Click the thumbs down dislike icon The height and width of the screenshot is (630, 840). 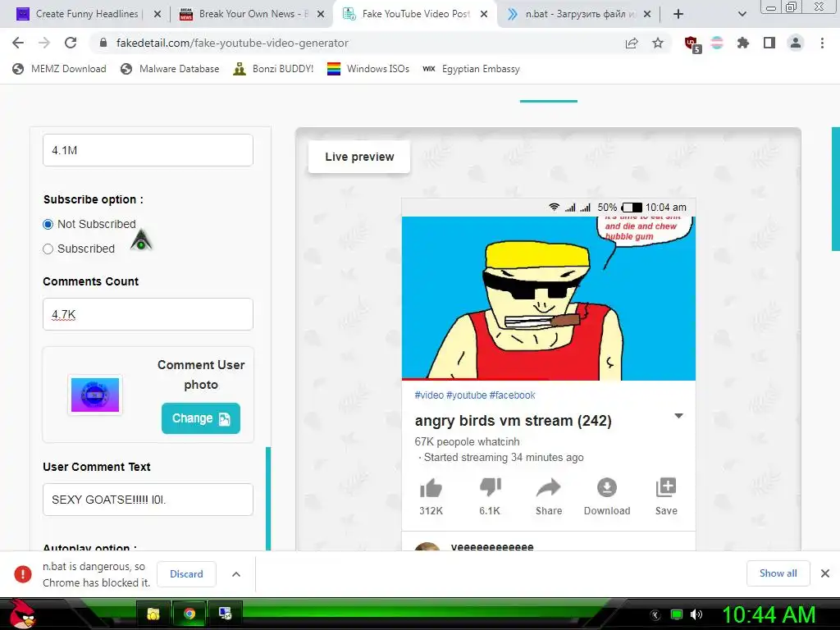[x=491, y=487]
